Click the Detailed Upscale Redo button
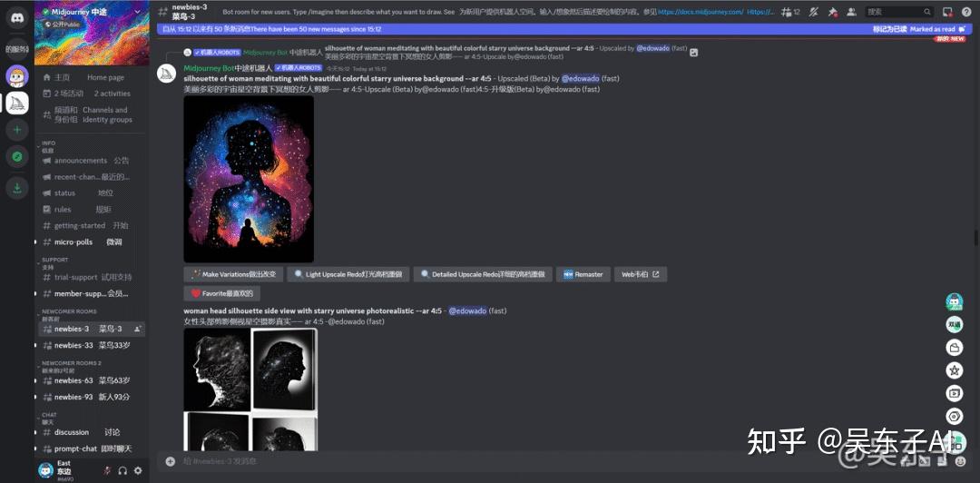The width and height of the screenshot is (980, 483). pos(483,274)
